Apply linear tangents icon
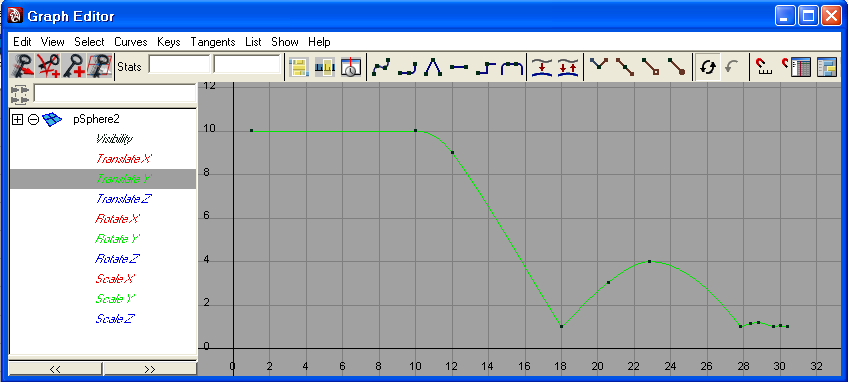 [433, 67]
